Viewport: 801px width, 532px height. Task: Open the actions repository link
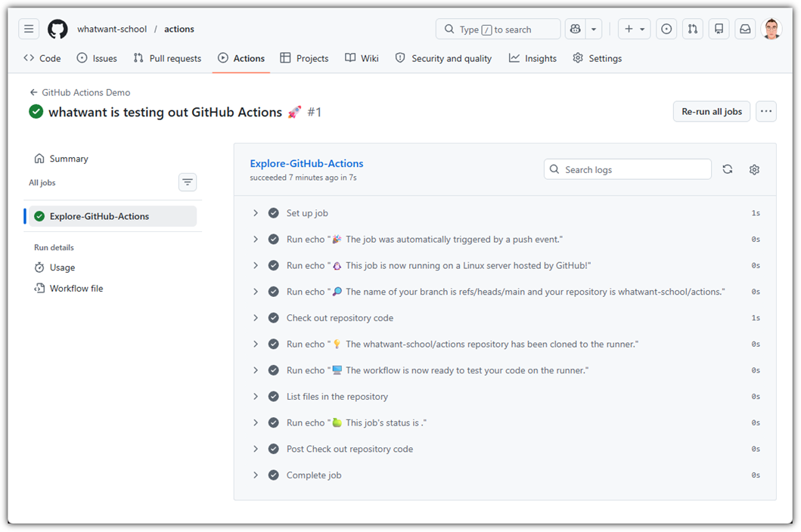click(x=179, y=29)
